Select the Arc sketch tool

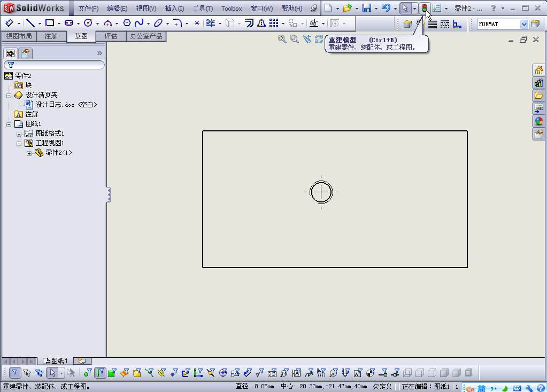108,23
